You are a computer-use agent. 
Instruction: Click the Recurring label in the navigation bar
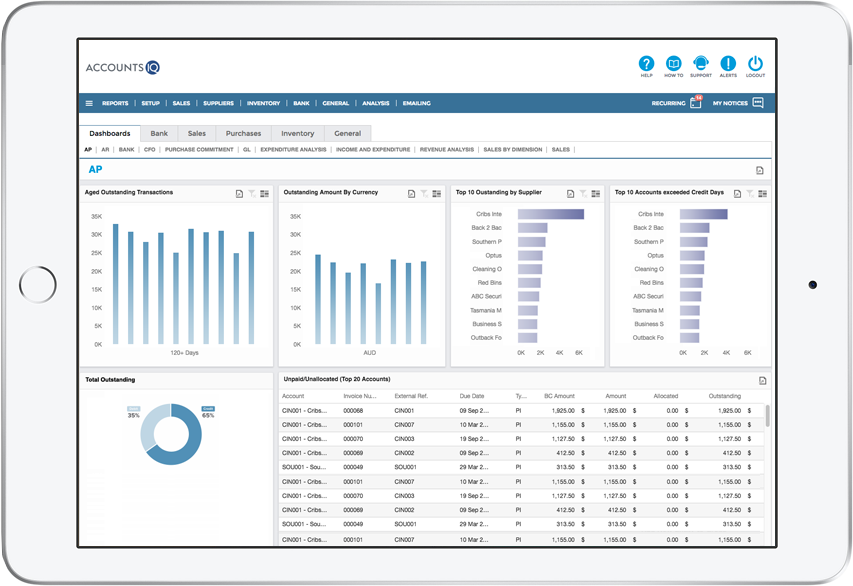click(669, 103)
